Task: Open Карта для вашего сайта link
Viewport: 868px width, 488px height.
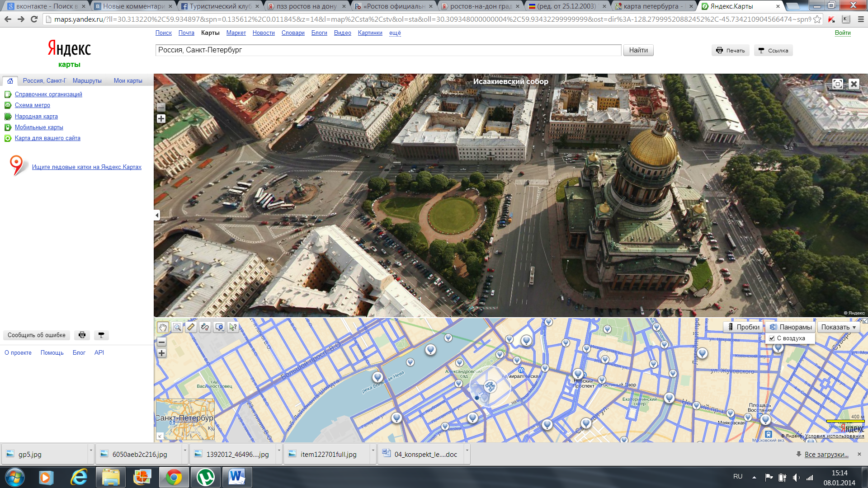Action: point(47,138)
